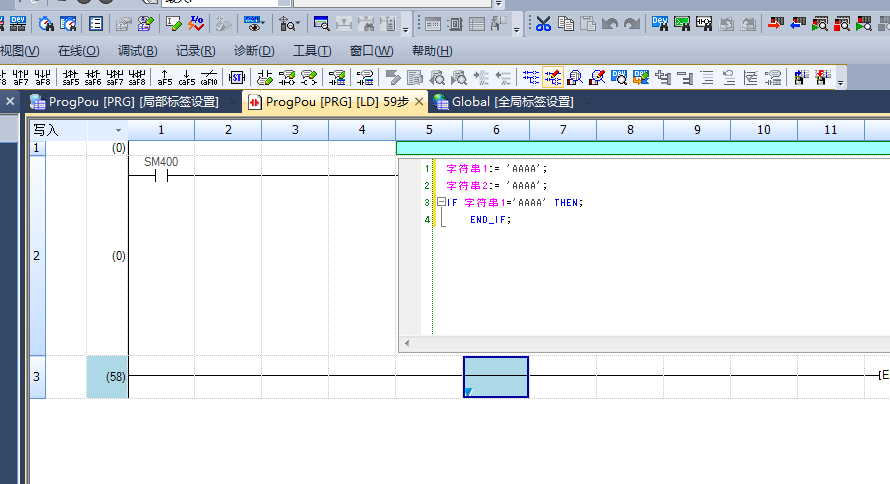Expand ladder toolbar overflow options arrow
The width and height of the screenshot is (890, 484).
841,81
